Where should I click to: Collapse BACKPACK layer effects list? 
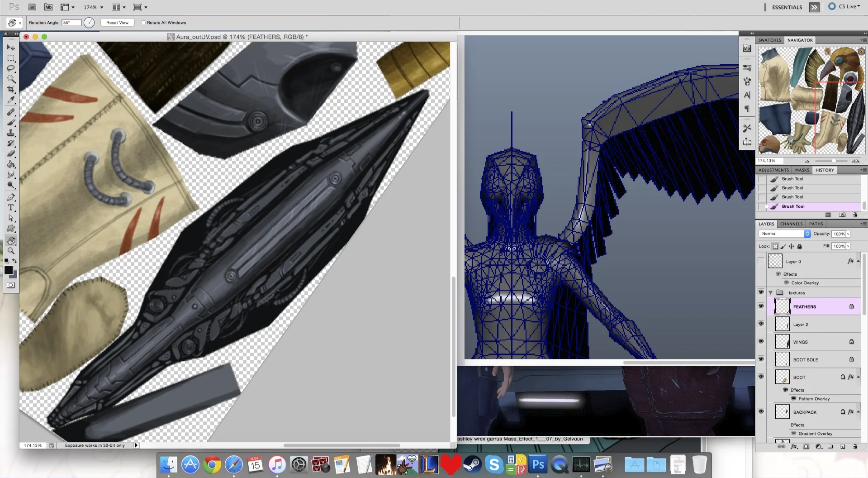point(858,412)
